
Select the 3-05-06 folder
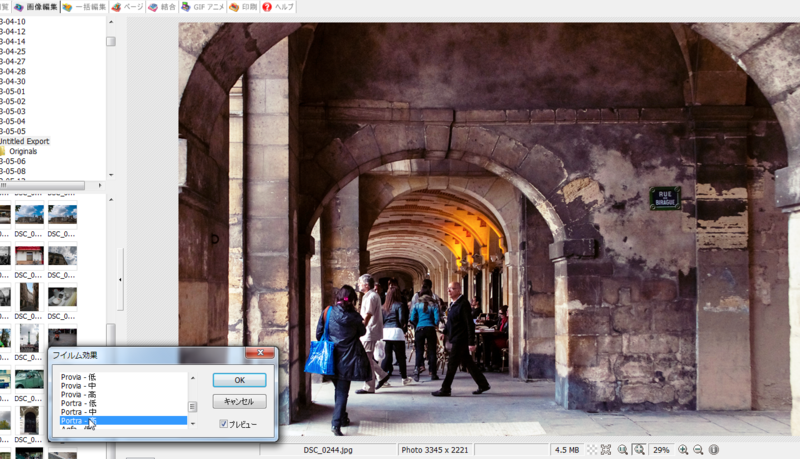click(x=13, y=161)
